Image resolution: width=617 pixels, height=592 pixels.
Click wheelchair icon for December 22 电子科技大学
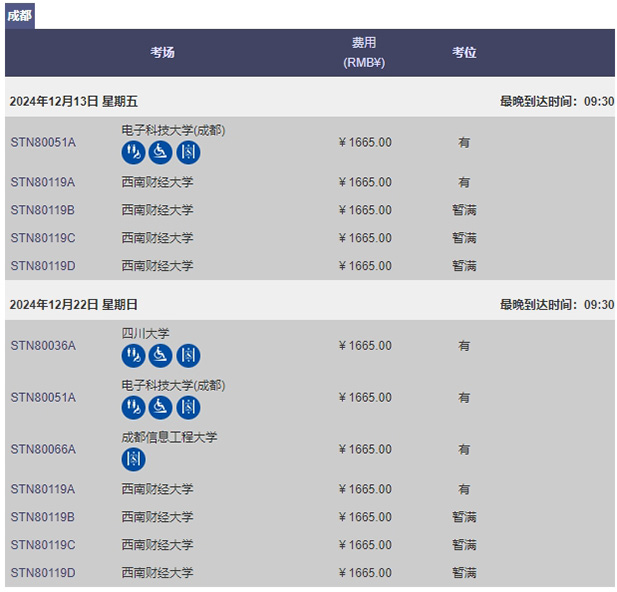[161, 407]
